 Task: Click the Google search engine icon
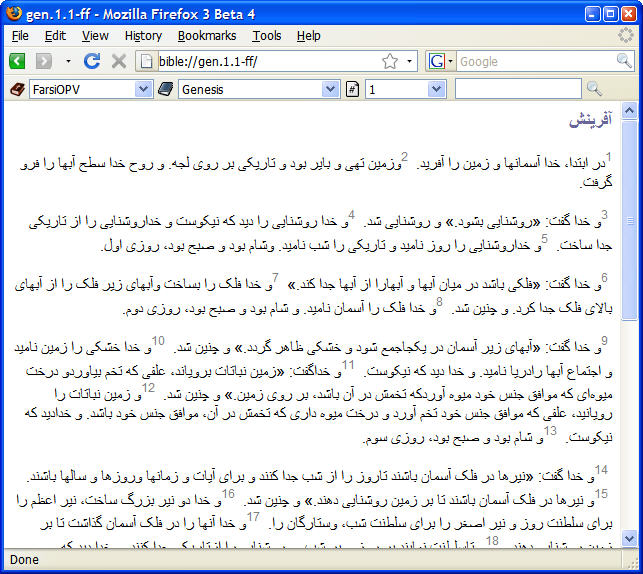[x=436, y=62]
